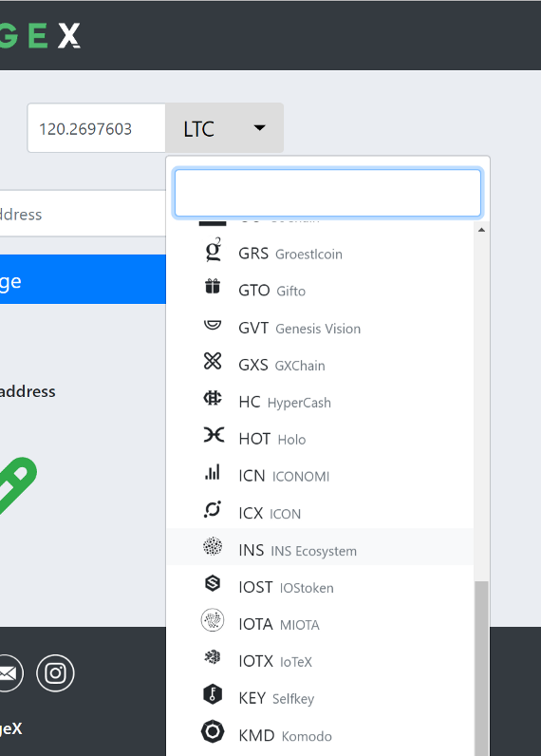Click the Genesis Vision GVT icon
Screen dimensions: 541x756
(213, 325)
